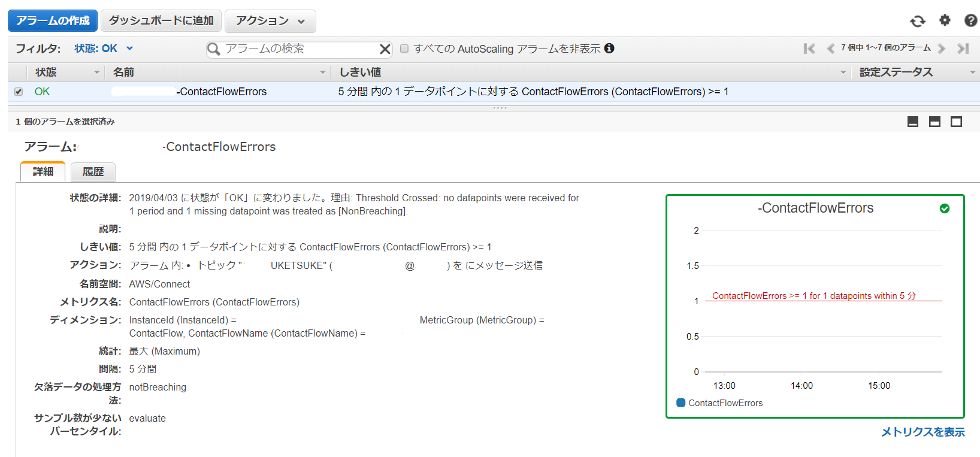Minimize the details pane layout icon
980x457 pixels.
pos(913,122)
